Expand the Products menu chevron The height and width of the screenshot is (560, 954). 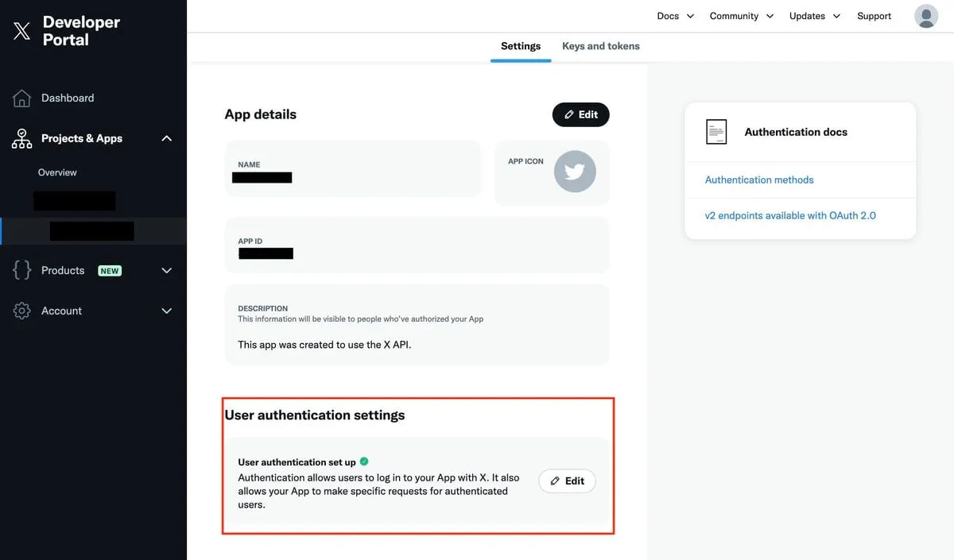pos(166,270)
